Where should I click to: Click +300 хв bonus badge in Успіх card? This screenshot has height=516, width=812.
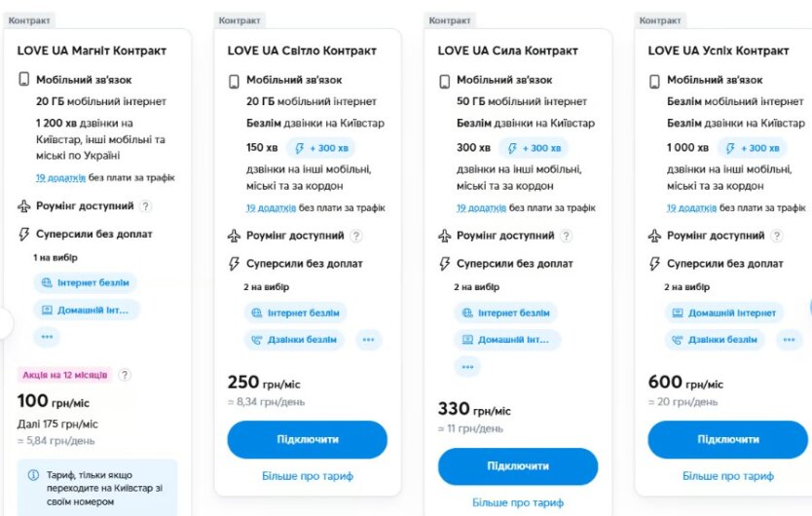point(752,148)
